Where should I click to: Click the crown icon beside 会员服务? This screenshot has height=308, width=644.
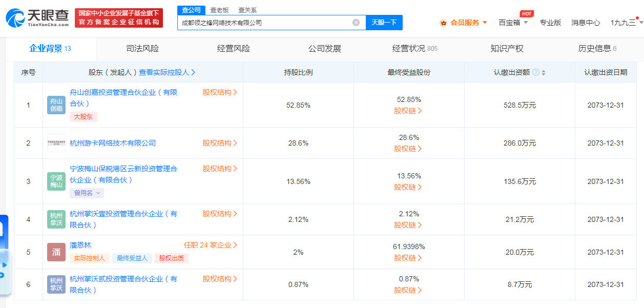(444, 23)
